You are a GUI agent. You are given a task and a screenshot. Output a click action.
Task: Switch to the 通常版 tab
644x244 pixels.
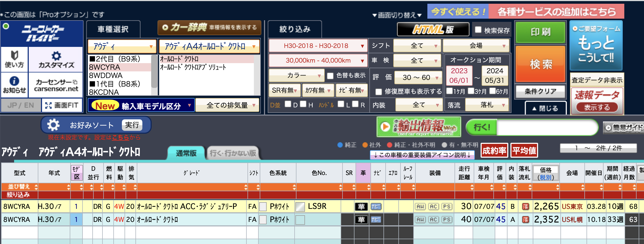click(x=186, y=153)
